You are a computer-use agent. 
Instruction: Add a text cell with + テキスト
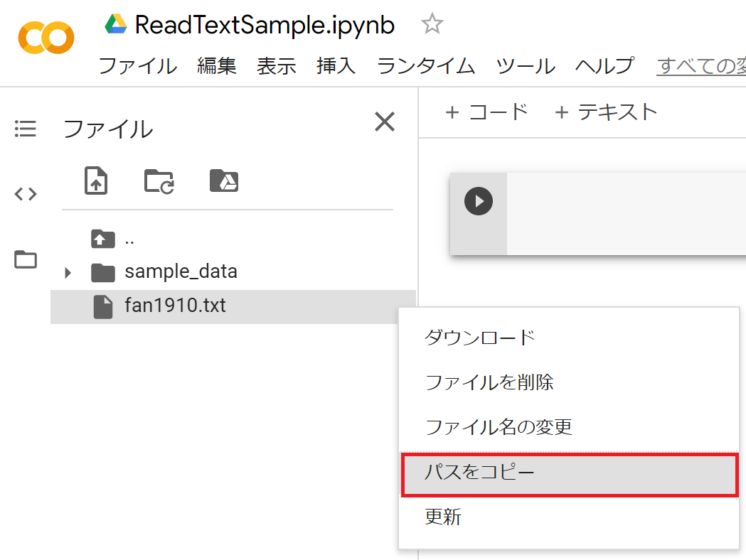[606, 112]
